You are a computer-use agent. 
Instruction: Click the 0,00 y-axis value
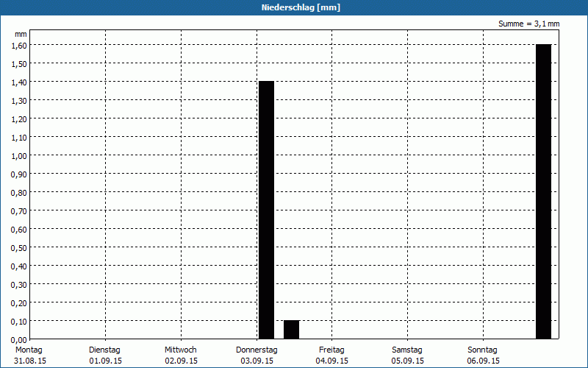coord(19,340)
